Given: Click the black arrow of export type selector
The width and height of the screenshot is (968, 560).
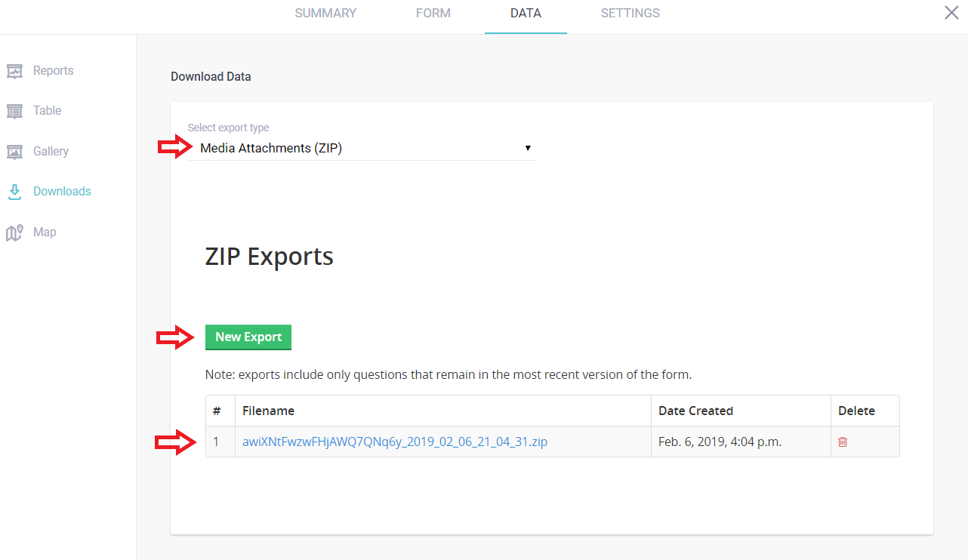Looking at the screenshot, I should (x=528, y=149).
